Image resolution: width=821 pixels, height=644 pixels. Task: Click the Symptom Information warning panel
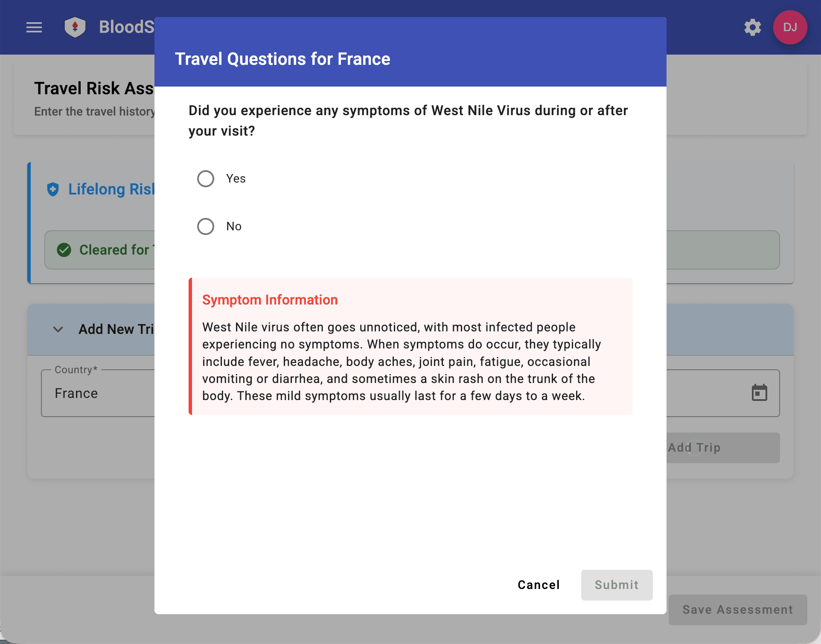410,346
